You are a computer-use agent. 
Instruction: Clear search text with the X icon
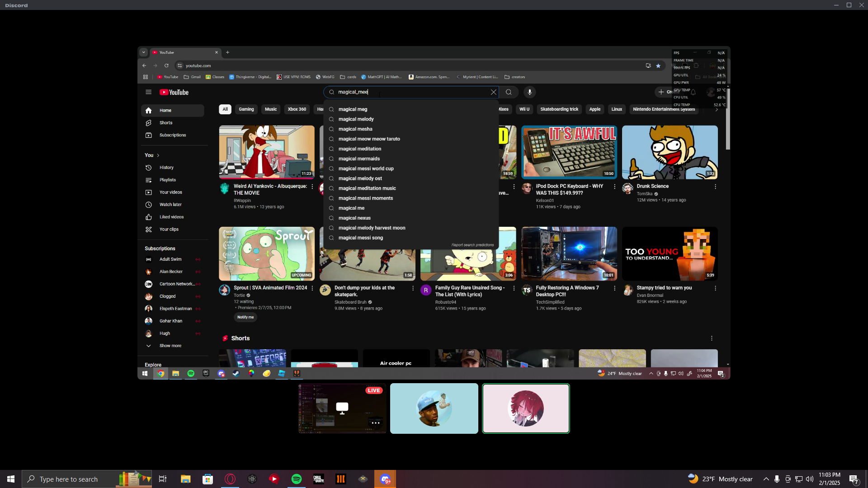(x=493, y=92)
